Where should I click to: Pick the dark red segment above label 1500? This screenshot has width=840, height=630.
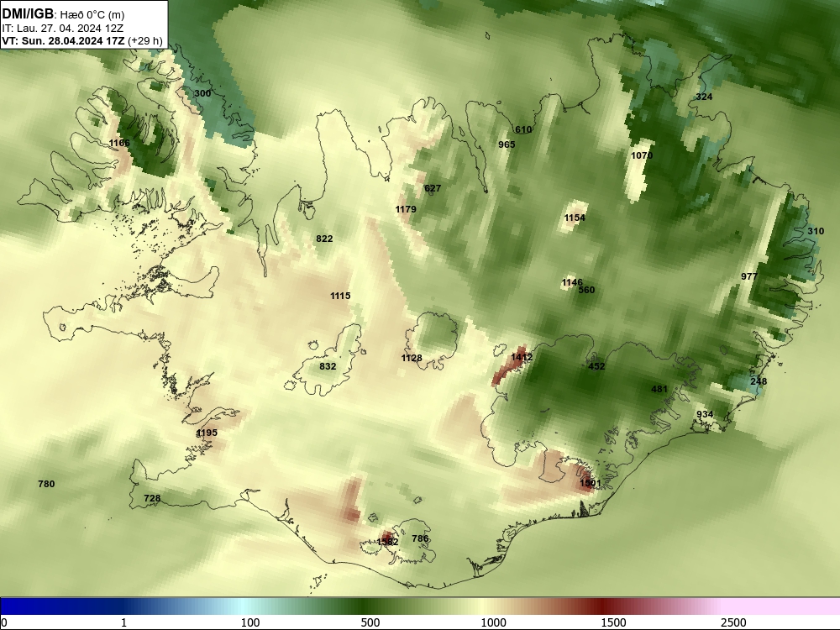click(x=604, y=606)
